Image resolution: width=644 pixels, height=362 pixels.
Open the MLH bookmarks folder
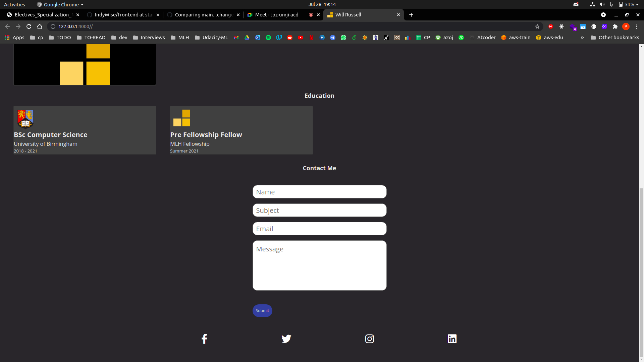(x=180, y=38)
